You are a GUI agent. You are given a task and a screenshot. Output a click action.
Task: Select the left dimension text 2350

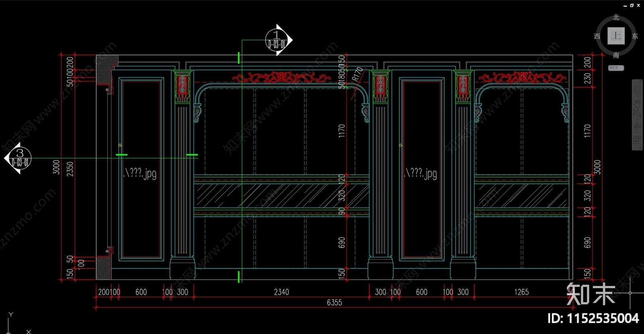(70, 169)
